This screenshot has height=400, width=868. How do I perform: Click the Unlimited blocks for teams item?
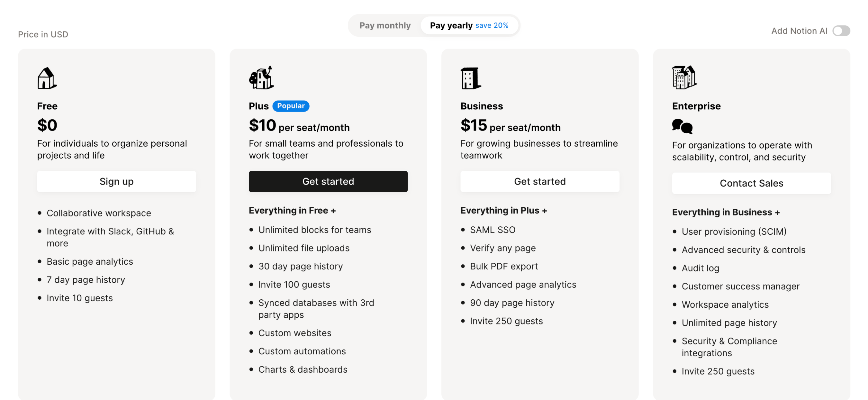pos(315,230)
